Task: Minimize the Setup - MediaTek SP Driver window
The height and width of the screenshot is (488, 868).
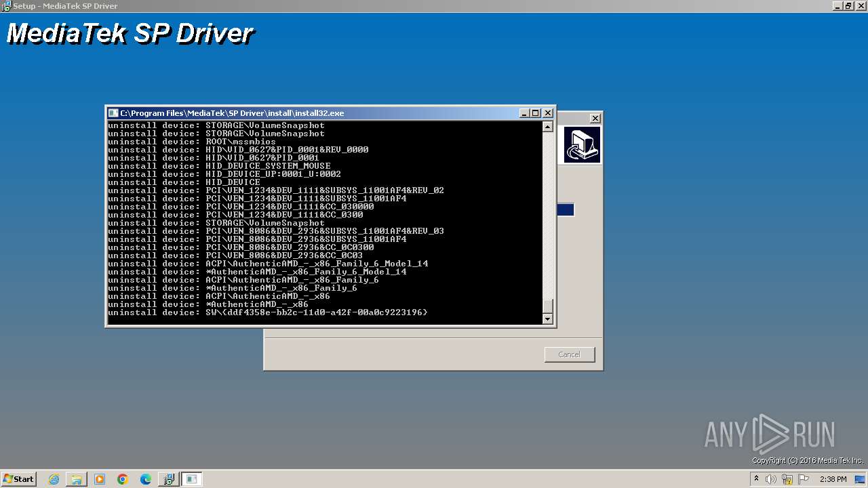Action: (x=838, y=5)
